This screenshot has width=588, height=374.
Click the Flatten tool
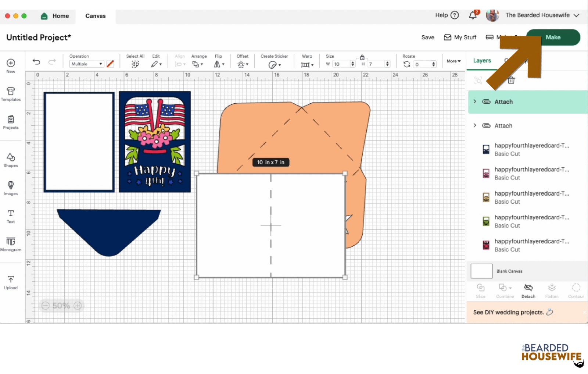point(552,291)
